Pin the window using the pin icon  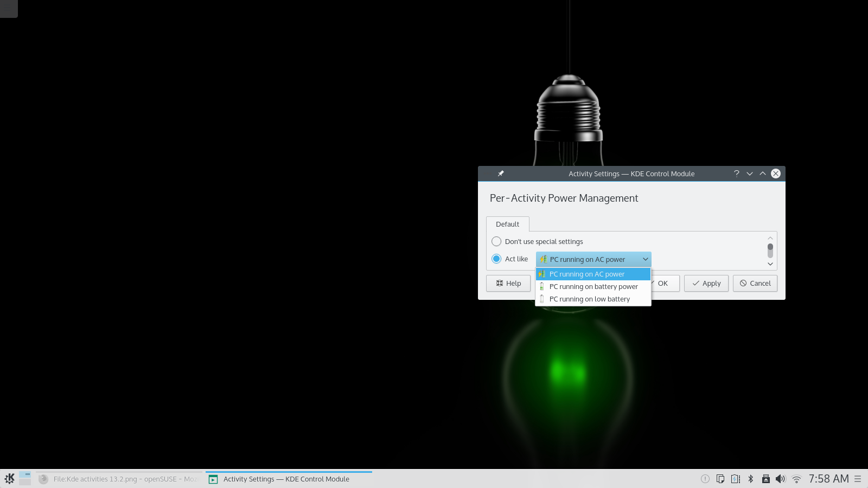click(x=501, y=174)
